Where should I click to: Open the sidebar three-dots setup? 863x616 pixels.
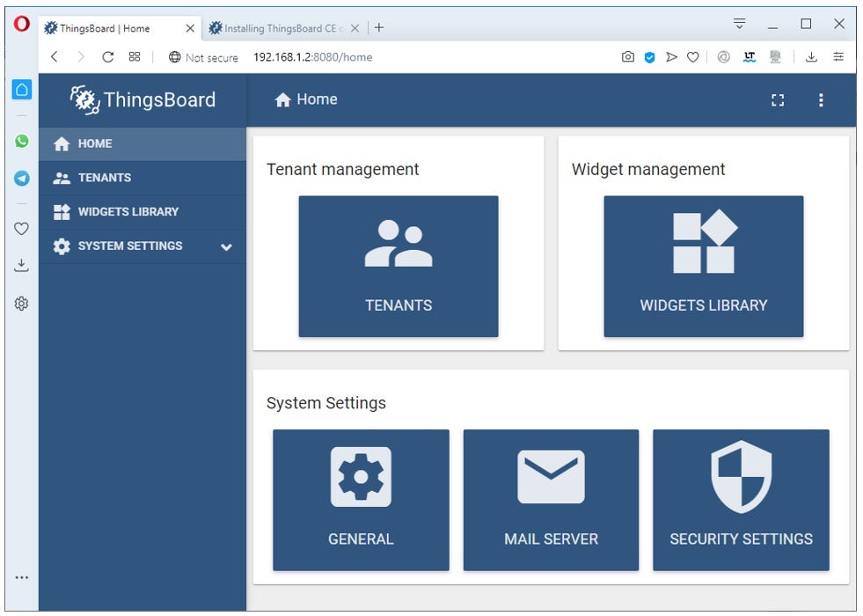click(21, 577)
